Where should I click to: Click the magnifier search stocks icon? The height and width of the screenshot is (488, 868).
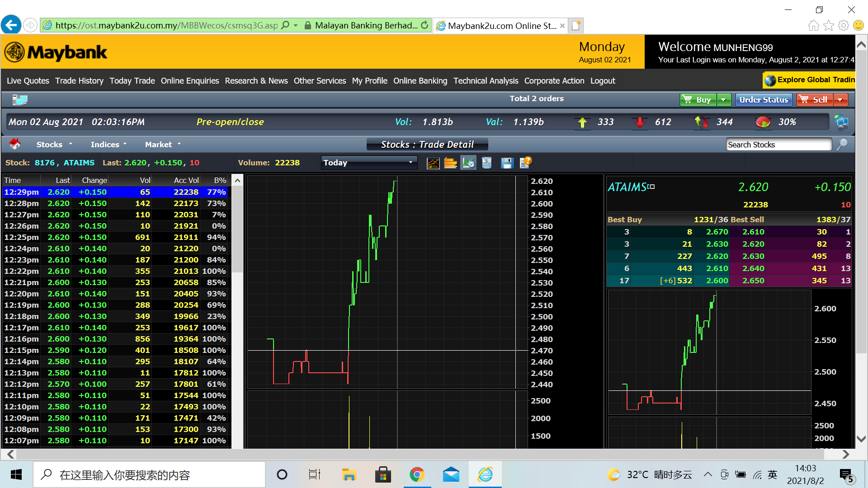point(842,145)
